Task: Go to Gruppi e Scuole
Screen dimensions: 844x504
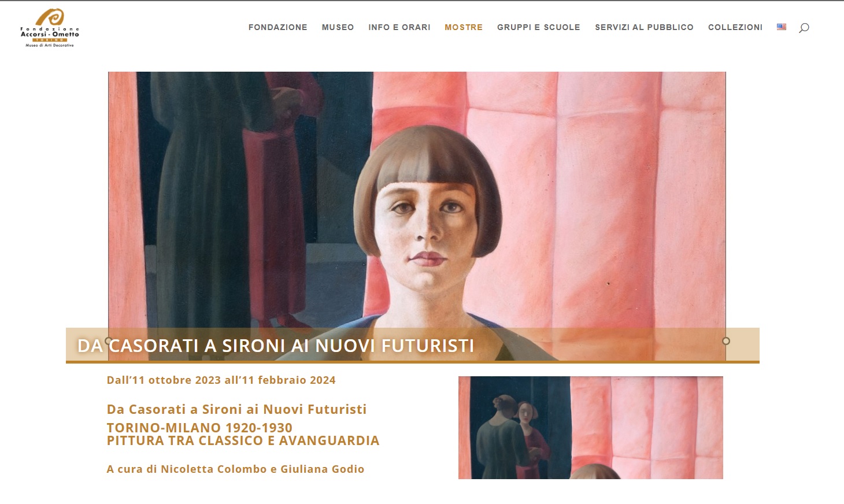Action: [x=539, y=27]
